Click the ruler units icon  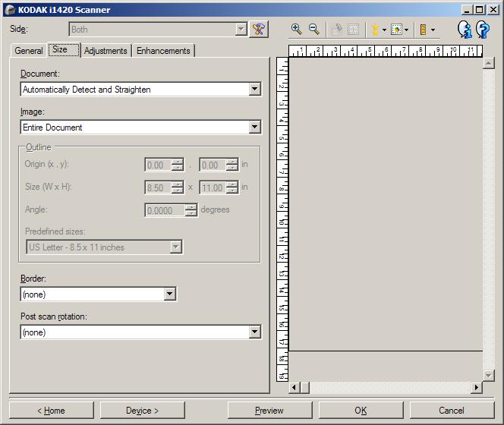pyautogui.click(x=423, y=30)
